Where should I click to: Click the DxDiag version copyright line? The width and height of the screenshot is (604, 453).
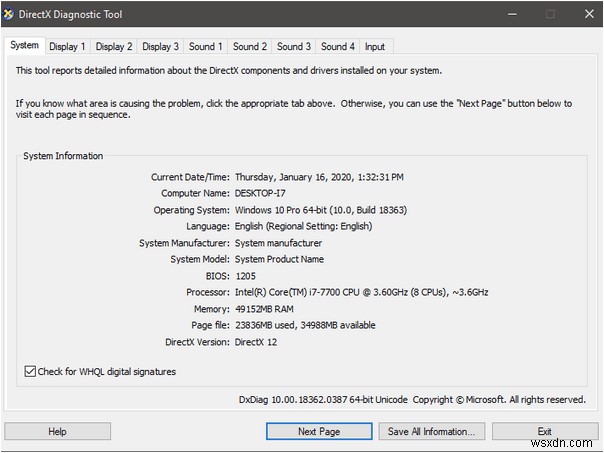[412, 400]
